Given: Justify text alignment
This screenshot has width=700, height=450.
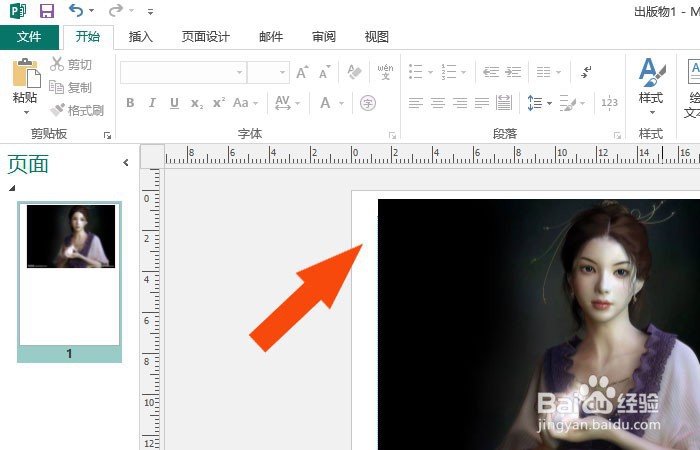Looking at the screenshot, I should point(482,103).
